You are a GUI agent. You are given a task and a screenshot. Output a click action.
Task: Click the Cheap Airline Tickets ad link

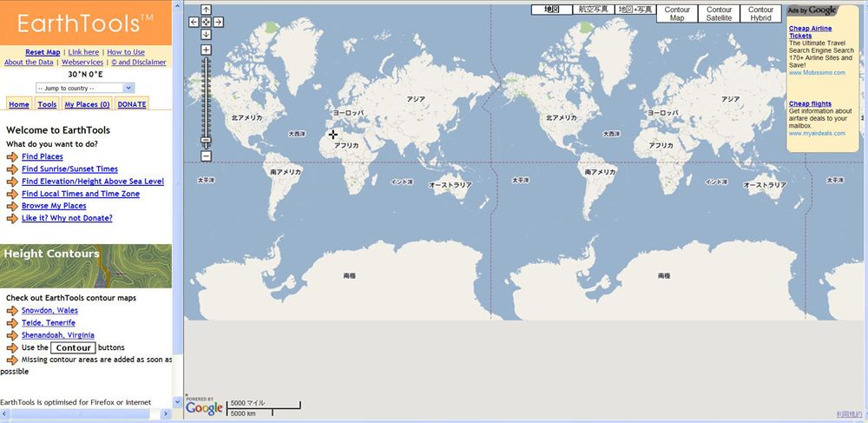coord(811,32)
